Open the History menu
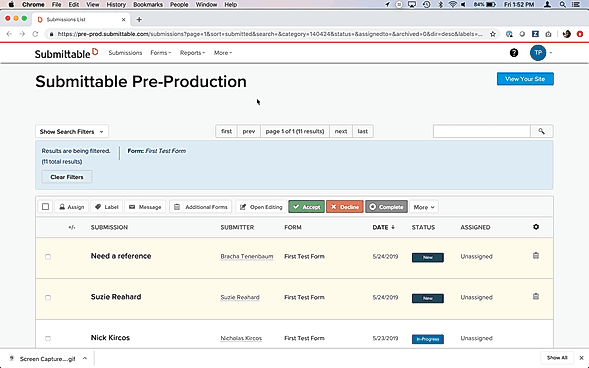Image resolution: width=589 pixels, height=368 pixels. 116,5
